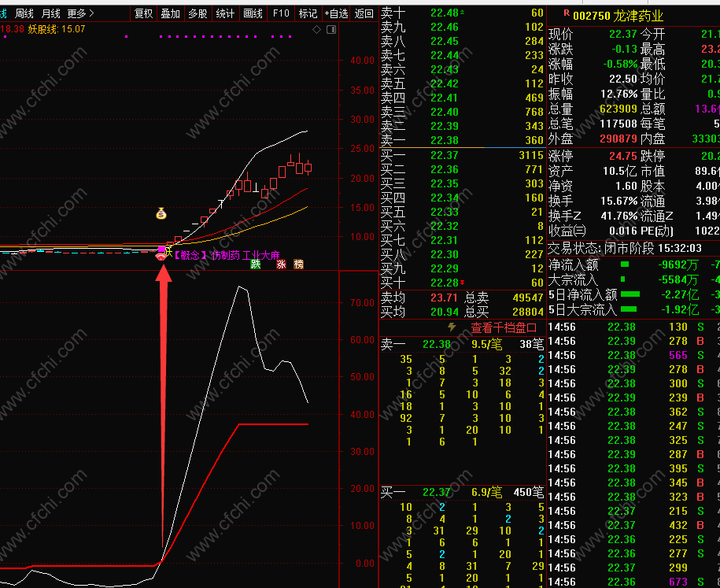
Task: Click the brown 榜 badge icon
Action: tap(298, 264)
